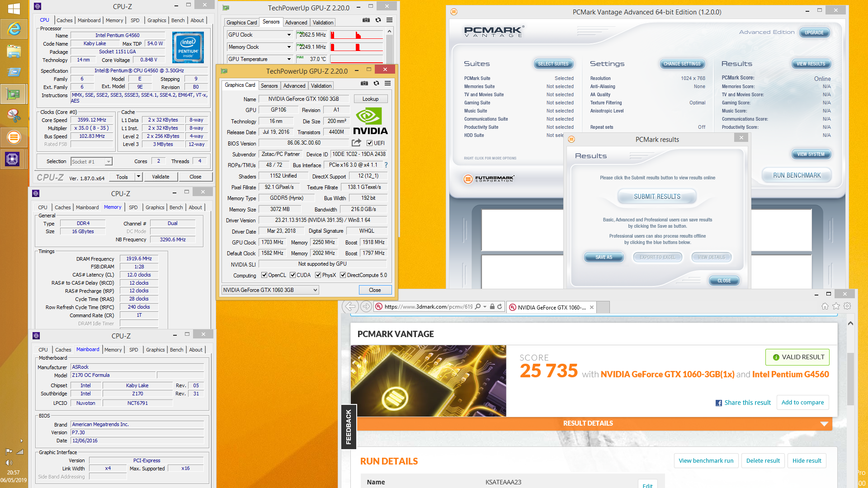Click the 3dmark.com address bar
This screenshot has height=488, width=868.
428,307
